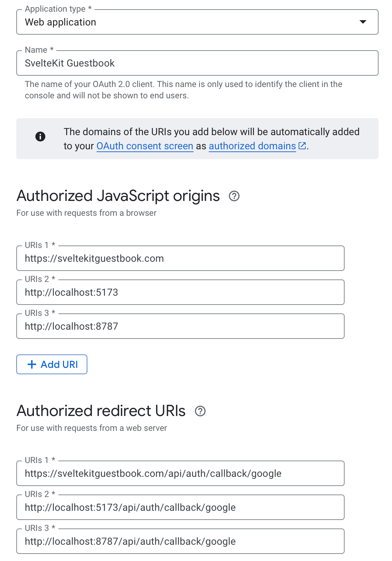Click the question mark beside redirect URIs heading
The image size is (392, 561).
tap(201, 411)
